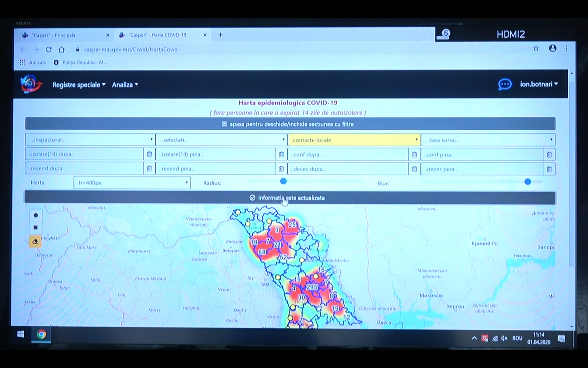The height and width of the screenshot is (368, 588).
Task: Open the Analiza menu
Action: 125,85
